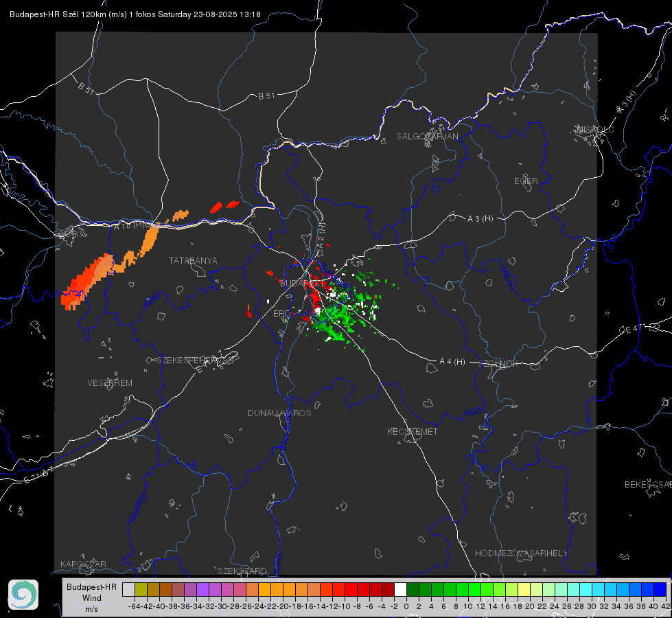The image size is (672, 618).
Task: Click the SZEKSZÁRD city label
Action: tap(242, 571)
